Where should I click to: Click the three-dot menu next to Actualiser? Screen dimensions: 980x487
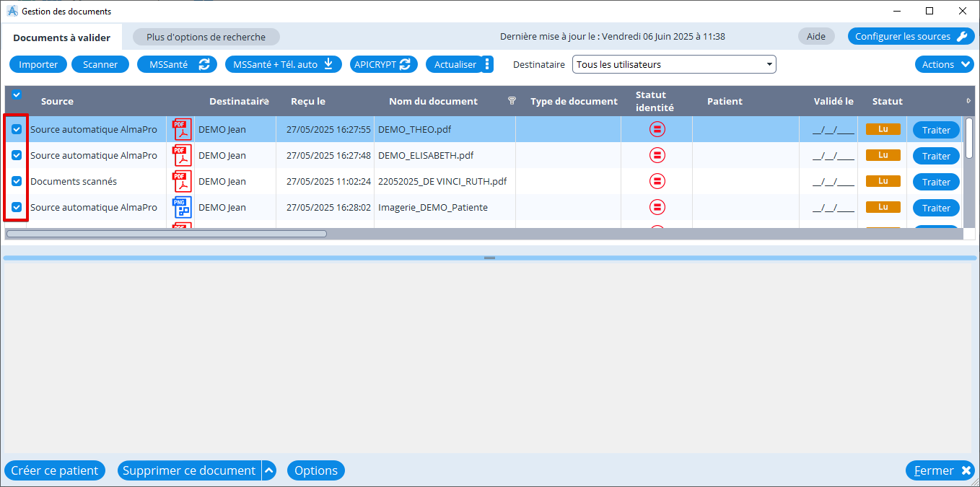click(x=487, y=64)
